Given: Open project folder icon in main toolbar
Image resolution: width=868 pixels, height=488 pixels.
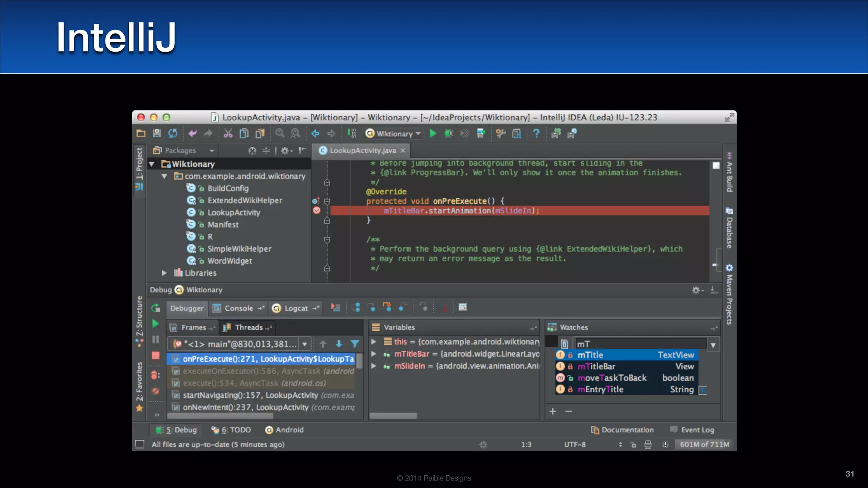Looking at the screenshot, I should pos(141,134).
